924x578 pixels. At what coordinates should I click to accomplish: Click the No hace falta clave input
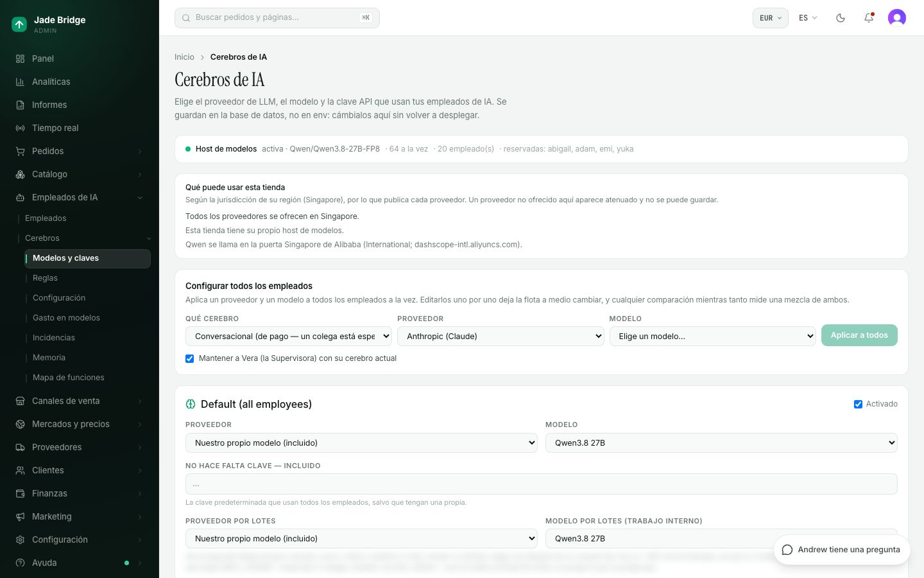[542, 484]
